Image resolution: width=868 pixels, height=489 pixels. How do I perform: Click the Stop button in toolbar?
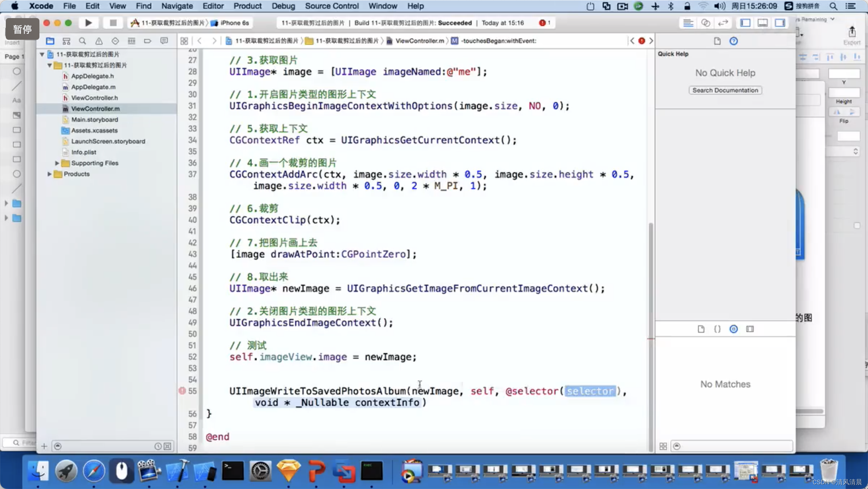pyautogui.click(x=113, y=23)
